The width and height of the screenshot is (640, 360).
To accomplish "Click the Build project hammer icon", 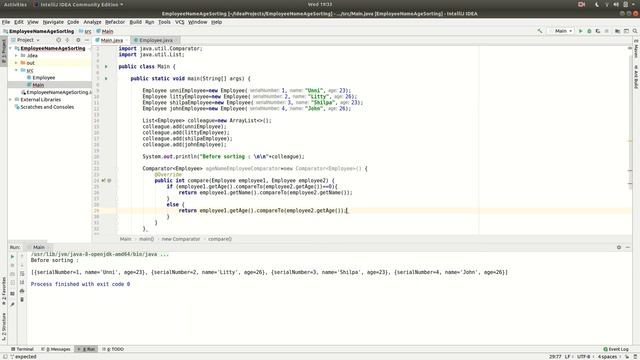I will pyautogui.click(x=540, y=31).
